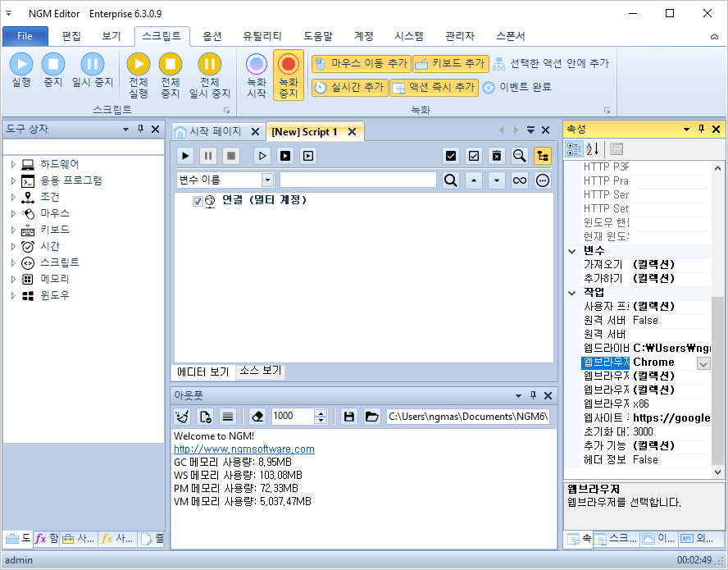Click the script search text field
Viewport: 728px width, 570px height.
(358, 180)
